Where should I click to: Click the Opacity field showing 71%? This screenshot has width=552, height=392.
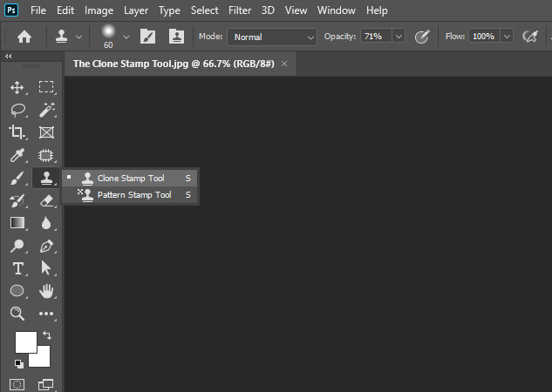[376, 37]
